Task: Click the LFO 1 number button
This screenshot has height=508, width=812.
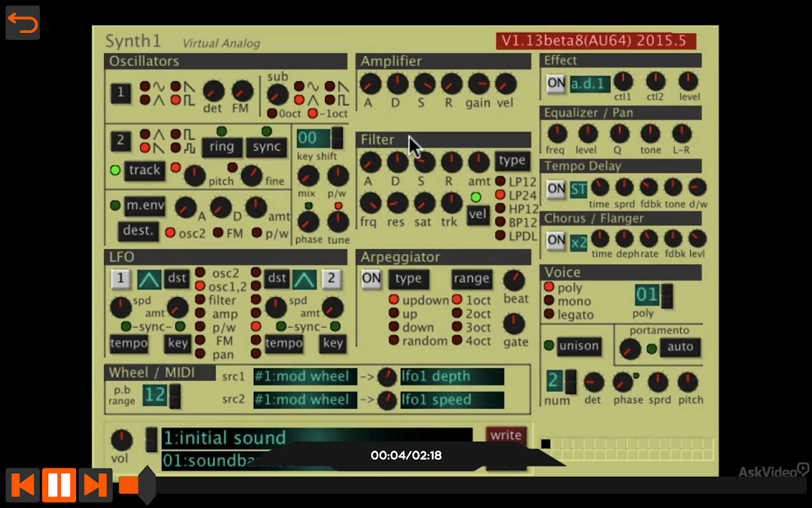Action: coord(120,279)
